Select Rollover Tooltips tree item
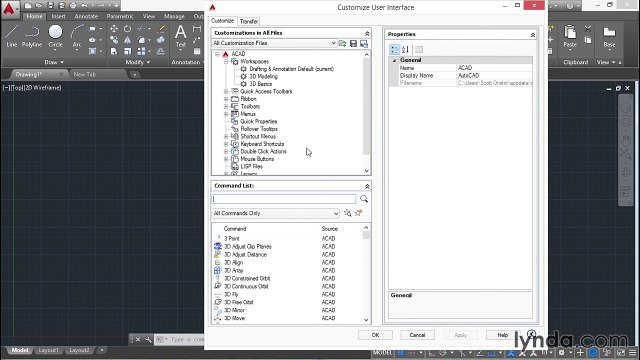Viewport: 640px width, 360px height. point(259,129)
